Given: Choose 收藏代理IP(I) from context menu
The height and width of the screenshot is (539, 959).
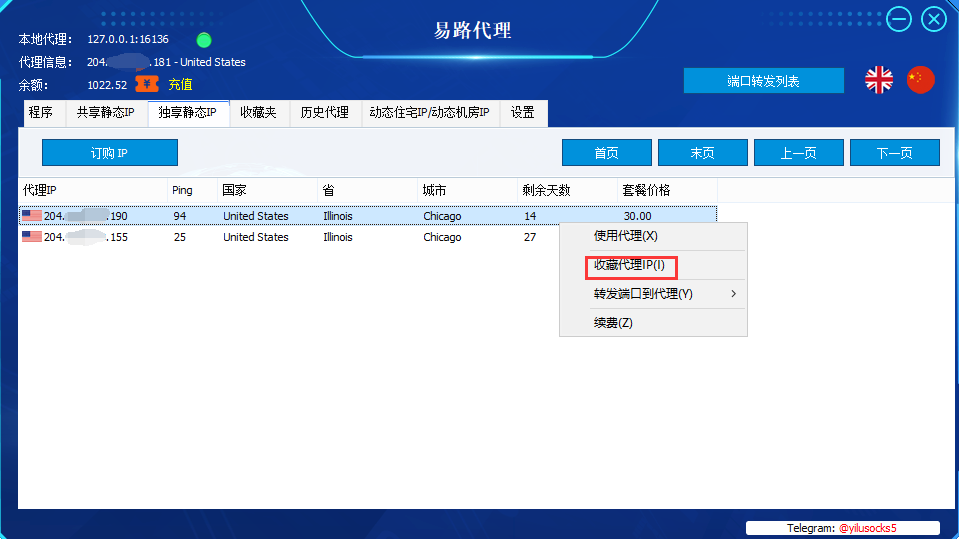Looking at the screenshot, I should (653, 265).
